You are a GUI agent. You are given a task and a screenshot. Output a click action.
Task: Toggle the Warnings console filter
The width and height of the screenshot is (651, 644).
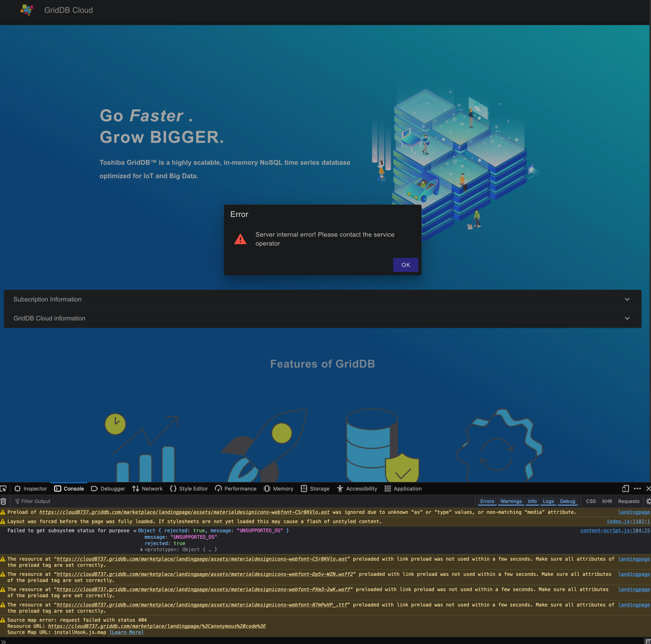click(511, 502)
